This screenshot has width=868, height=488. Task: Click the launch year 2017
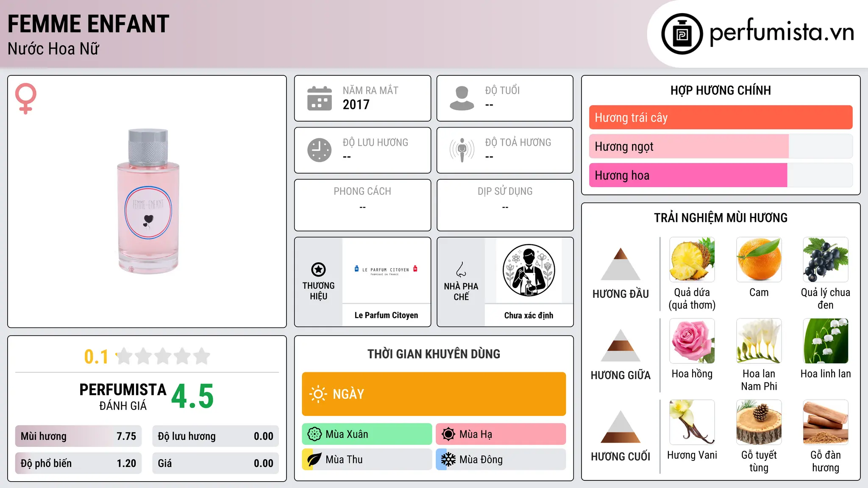tap(356, 105)
